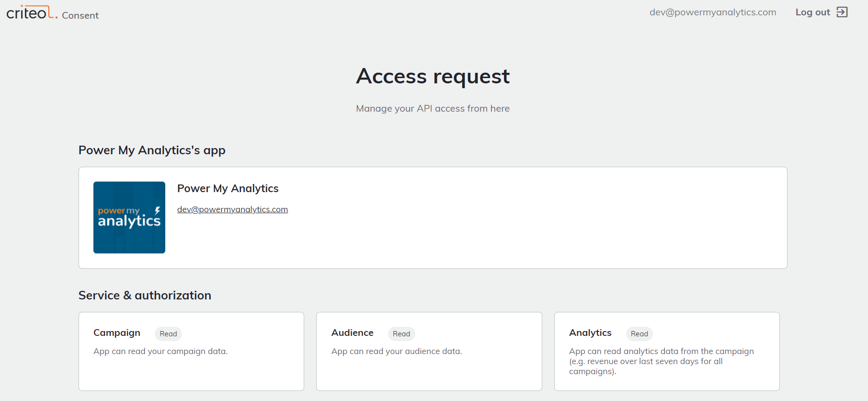Click the Power My Analytics logo thumbnail
Screen dimensions: 868x401
[x=129, y=218]
